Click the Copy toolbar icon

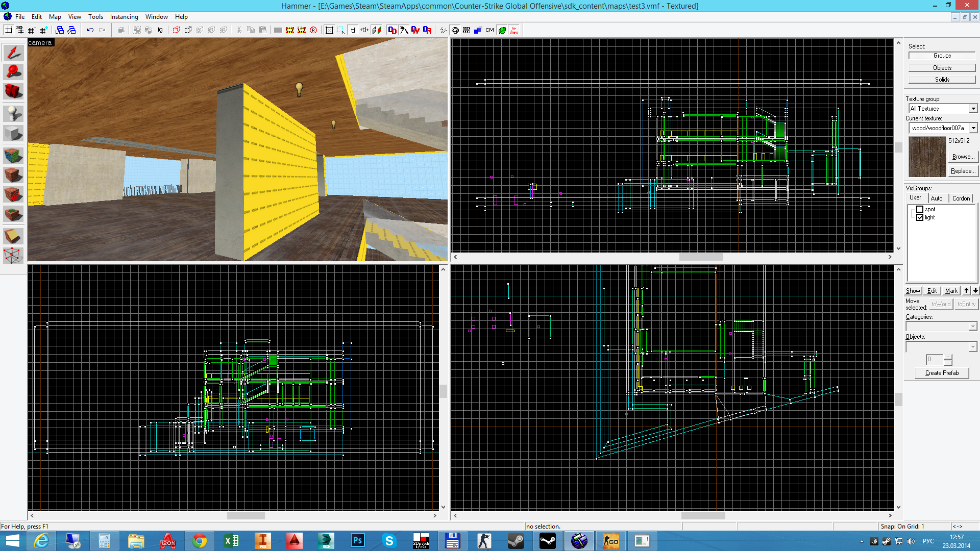[x=251, y=30]
